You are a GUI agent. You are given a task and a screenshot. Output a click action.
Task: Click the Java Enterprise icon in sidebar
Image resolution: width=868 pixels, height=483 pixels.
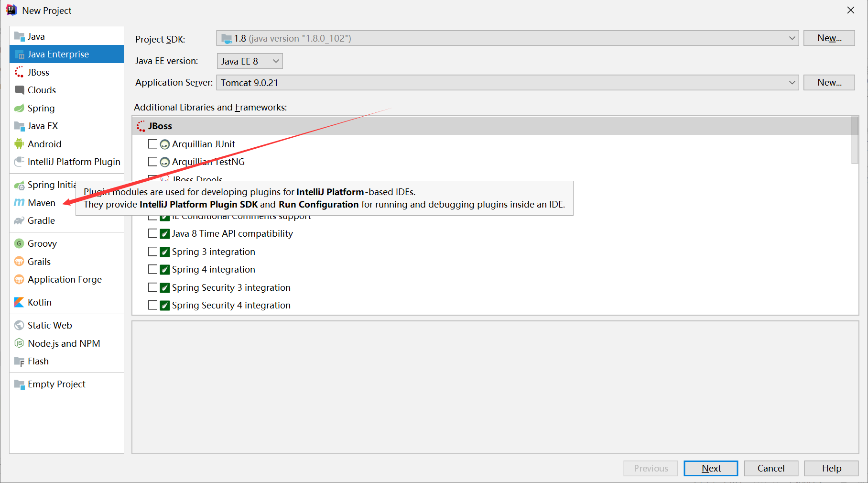(19, 55)
